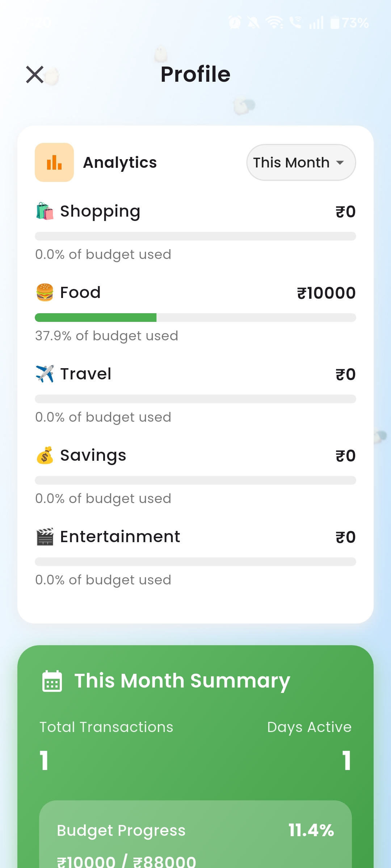Open the Total Transactions count
The image size is (391, 868).
coord(44,760)
